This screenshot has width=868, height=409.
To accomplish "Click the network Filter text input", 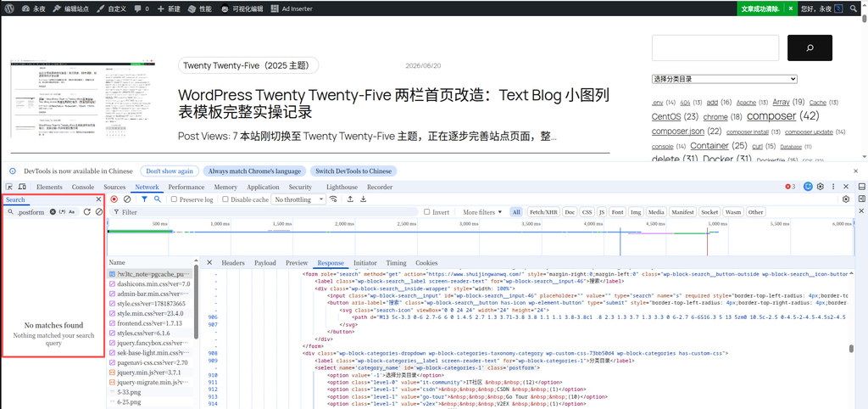I will (265, 211).
